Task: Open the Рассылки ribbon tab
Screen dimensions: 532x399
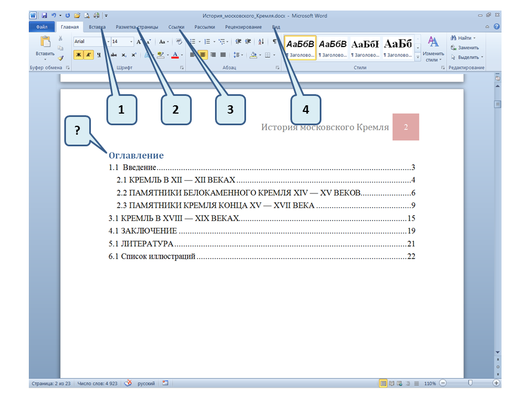Action: pos(204,27)
